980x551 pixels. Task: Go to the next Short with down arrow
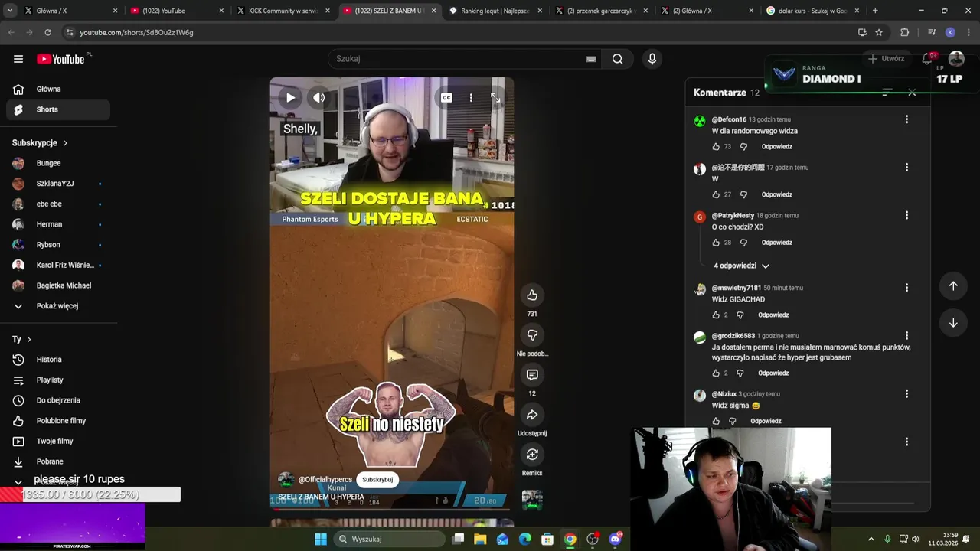pos(953,323)
